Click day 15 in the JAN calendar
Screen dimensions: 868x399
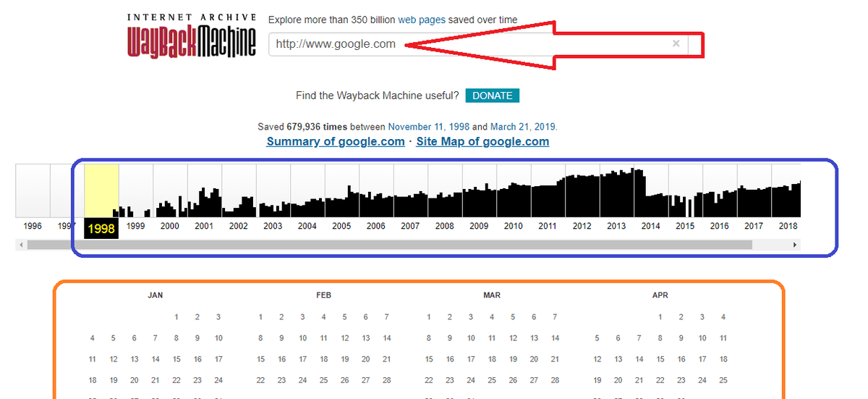pyautogui.click(x=176, y=359)
